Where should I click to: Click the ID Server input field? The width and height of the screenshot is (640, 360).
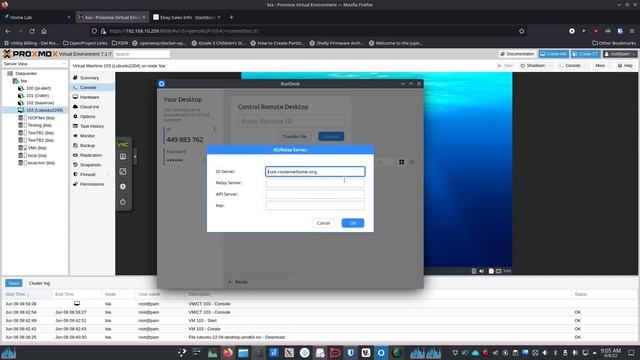point(315,171)
